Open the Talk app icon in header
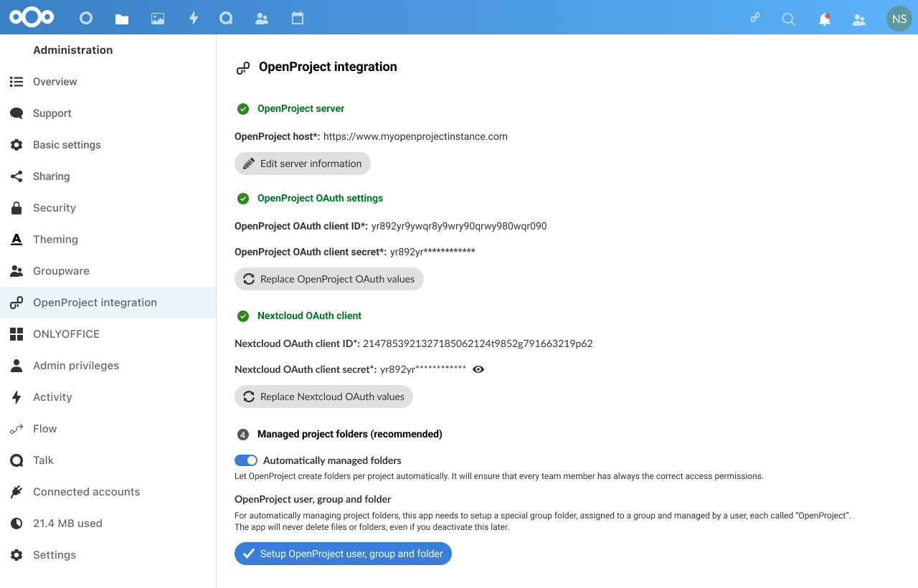This screenshot has height=588, width=918. click(226, 19)
